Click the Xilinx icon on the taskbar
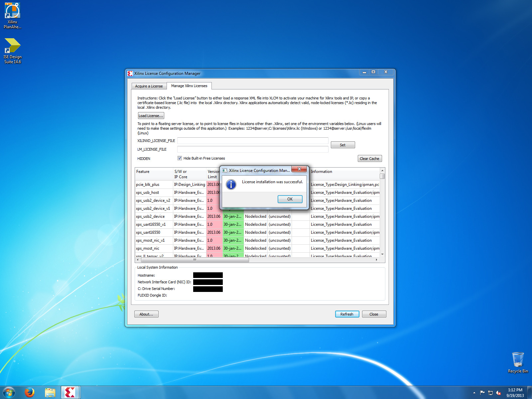This screenshot has height=399, width=532. click(x=70, y=392)
